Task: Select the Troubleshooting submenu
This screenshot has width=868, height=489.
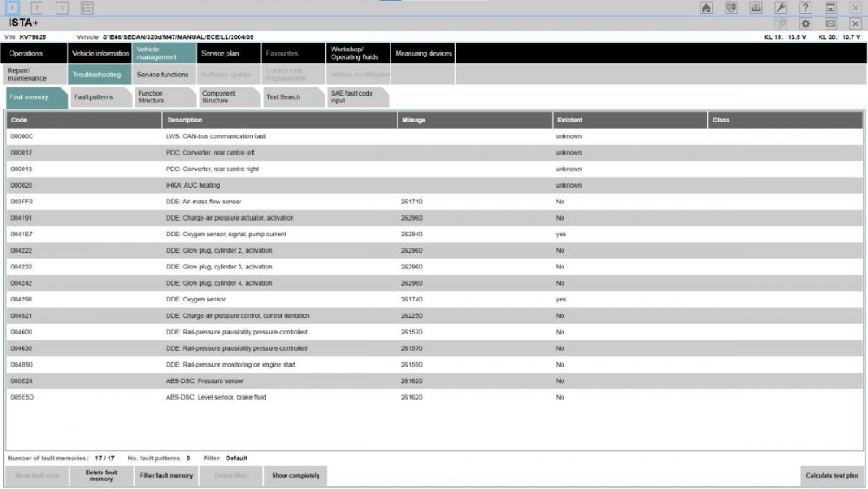Action: pos(100,74)
